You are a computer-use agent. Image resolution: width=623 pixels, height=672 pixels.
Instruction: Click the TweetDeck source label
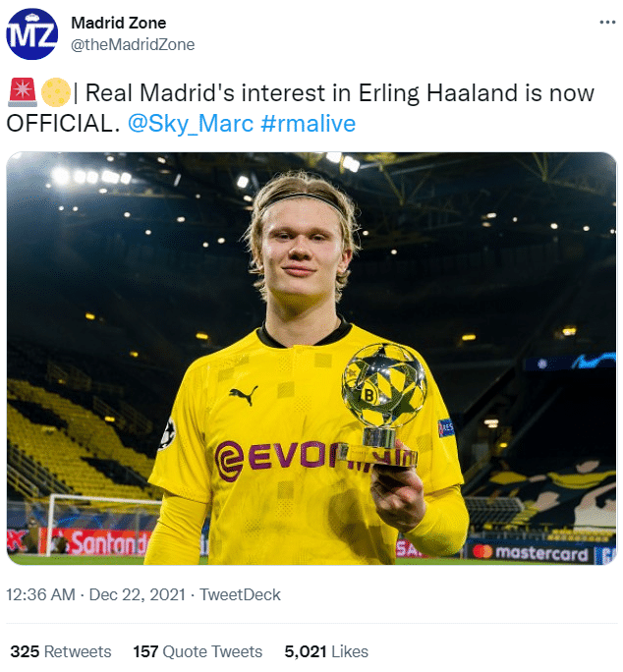(240, 594)
